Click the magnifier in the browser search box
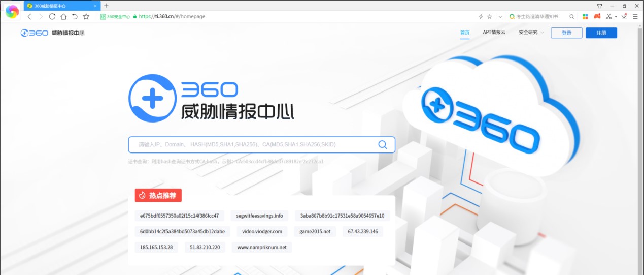 tap(572, 16)
